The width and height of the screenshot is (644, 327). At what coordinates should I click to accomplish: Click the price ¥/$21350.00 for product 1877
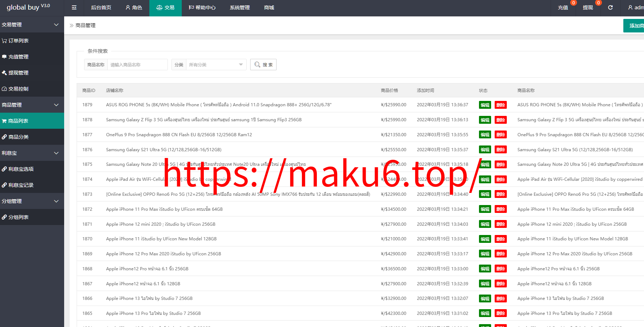pos(393,135)
